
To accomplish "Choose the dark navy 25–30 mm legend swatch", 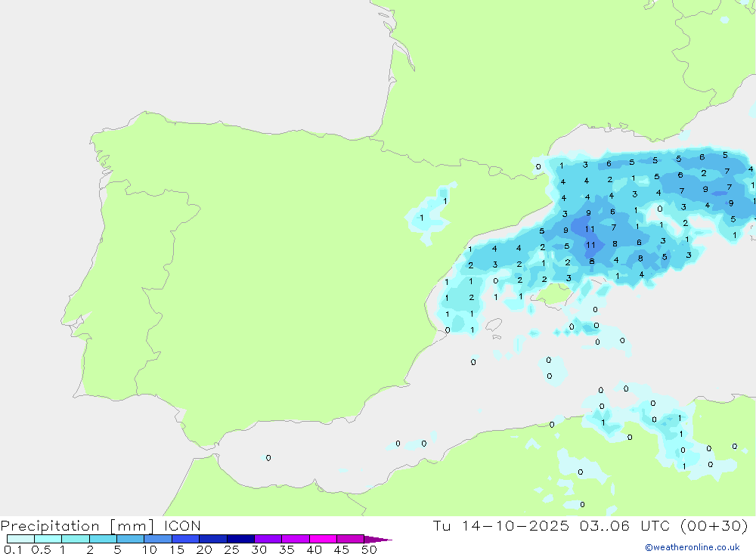I will [240, 539].
